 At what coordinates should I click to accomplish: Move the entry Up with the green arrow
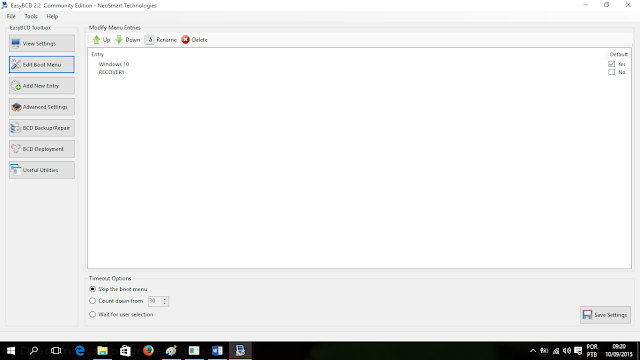[101, 40]
